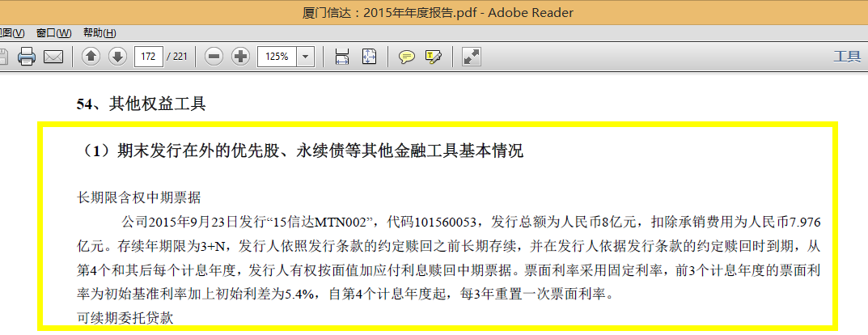Open the zoom level dropdown arrow

[x=306, y=57]
